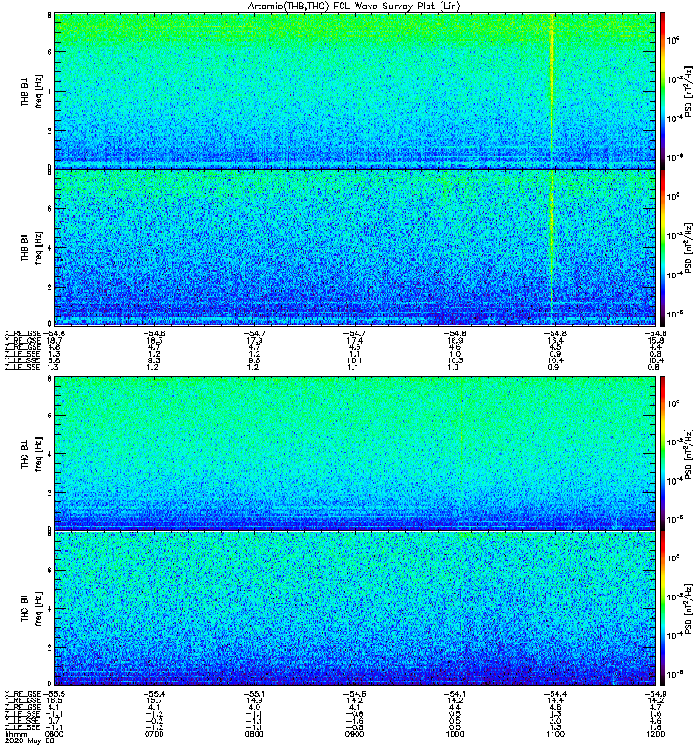Click the THC X_RE_GSE value -55.5

54,694
